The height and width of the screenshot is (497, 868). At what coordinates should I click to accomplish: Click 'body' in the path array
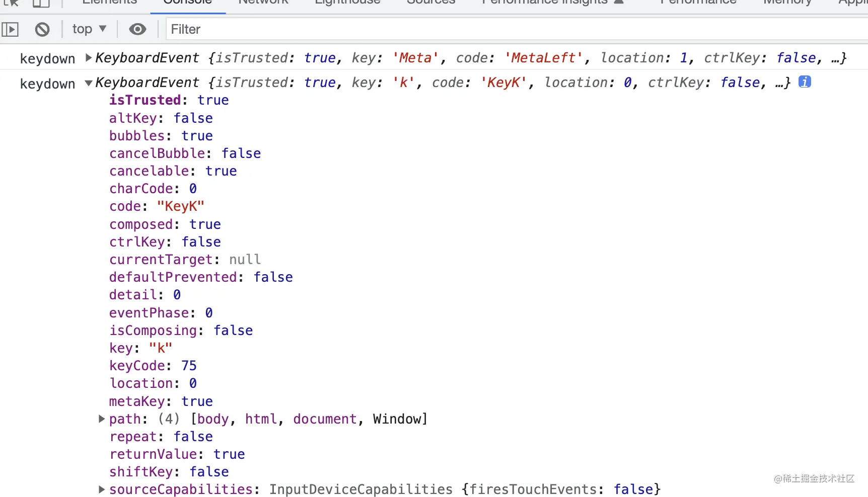point(213,419)
